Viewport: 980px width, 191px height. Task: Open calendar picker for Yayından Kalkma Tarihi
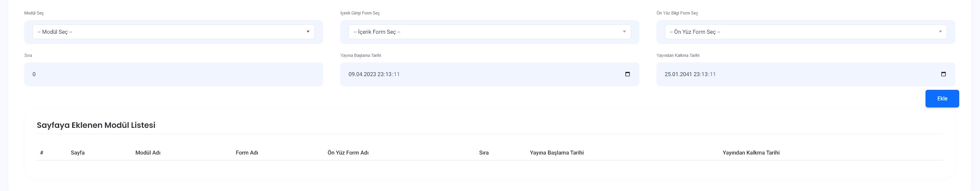point(943,74)
